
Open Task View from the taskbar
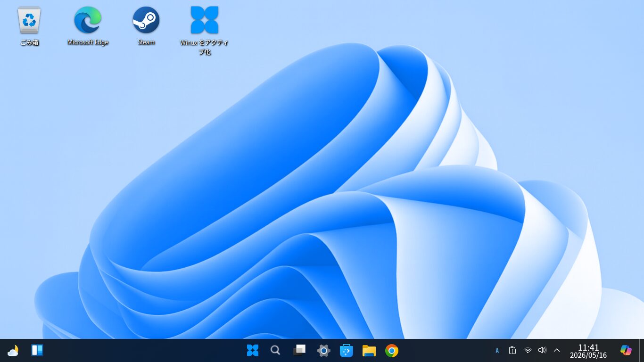click(x=299, y=350)
